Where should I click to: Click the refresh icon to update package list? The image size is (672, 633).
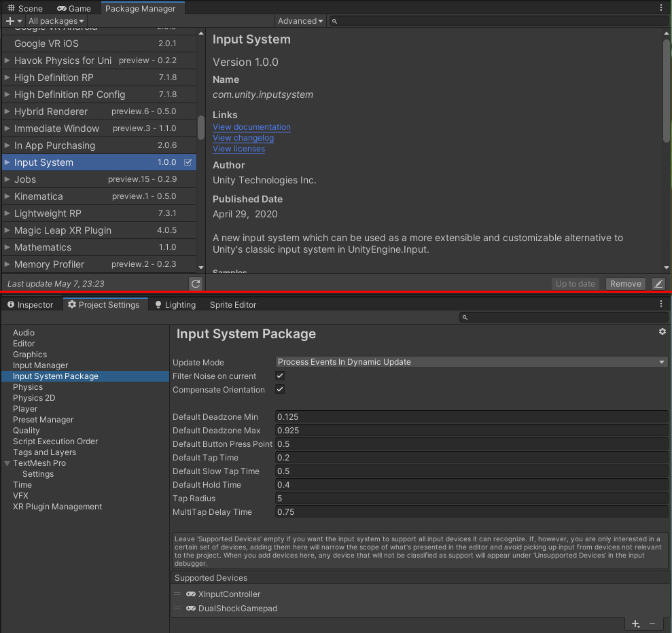196,283
